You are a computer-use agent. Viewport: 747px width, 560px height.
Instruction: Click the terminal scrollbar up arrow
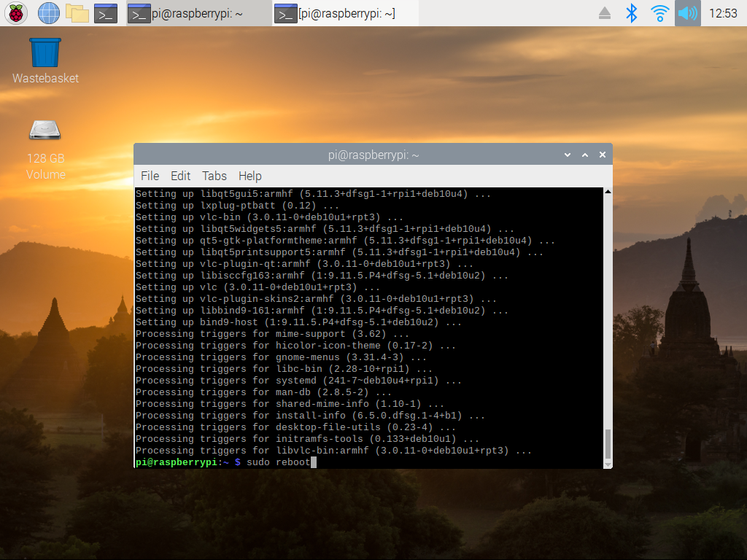pos(608,192)
